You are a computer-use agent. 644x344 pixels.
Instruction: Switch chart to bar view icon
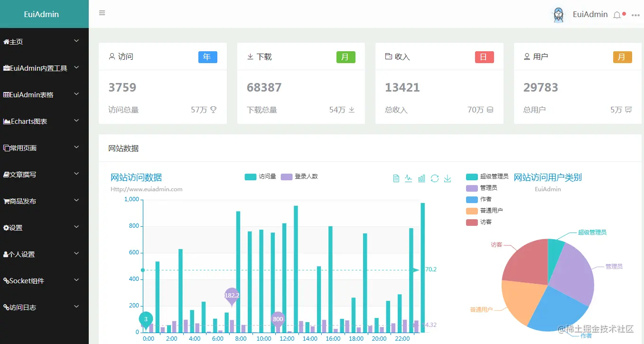tap(421, 178)
